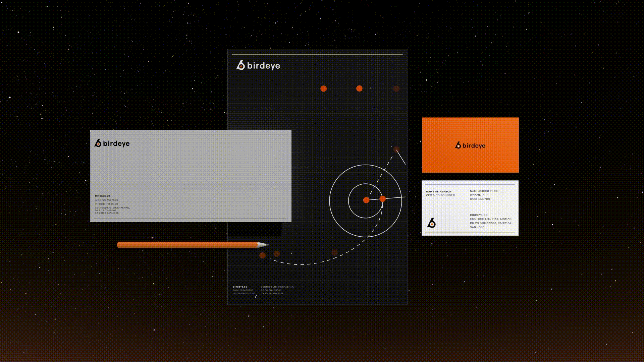Screen dimensions: 644x362
Task: Click the leftmost bright orange dot in the top row
Action: 323,88
